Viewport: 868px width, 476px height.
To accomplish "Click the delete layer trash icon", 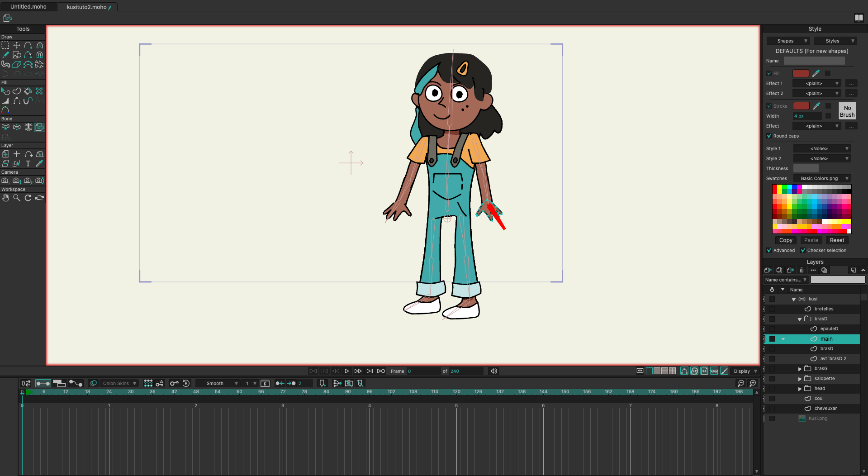I will [x=802, y=270].
